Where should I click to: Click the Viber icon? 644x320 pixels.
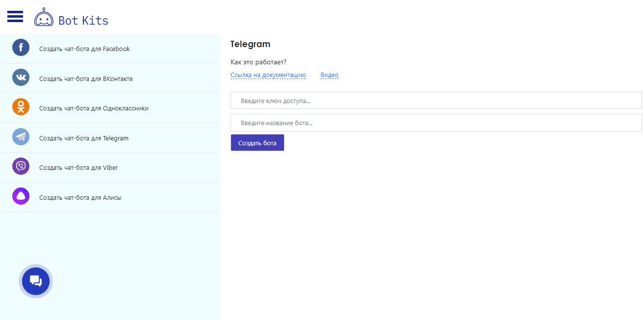pos(21,166)
